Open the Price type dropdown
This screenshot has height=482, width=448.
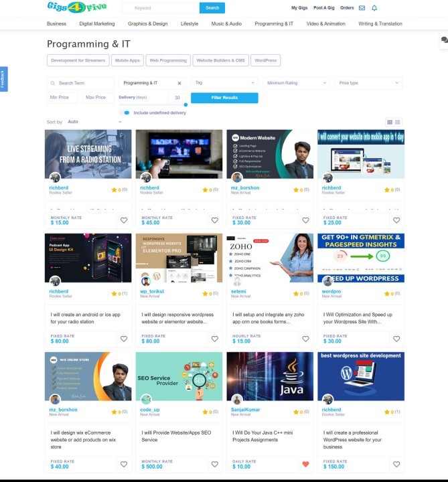coord(368,83)
